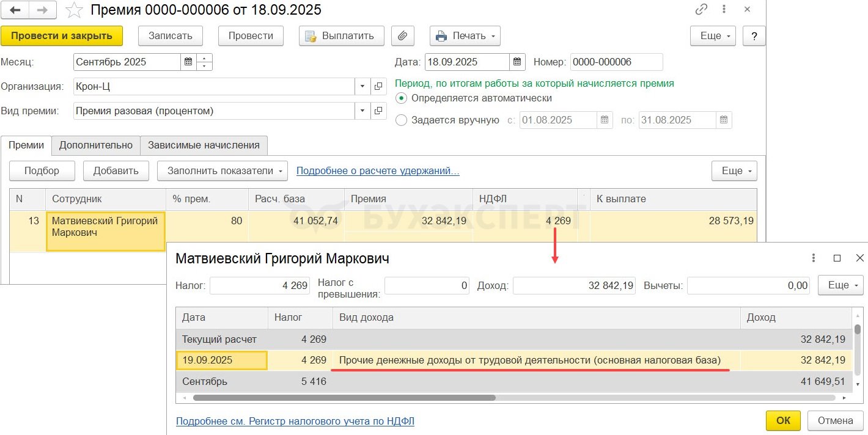Copy link to document via chain icon
Viewport: 868px width, 435px height.
click(x=701, y=10)
